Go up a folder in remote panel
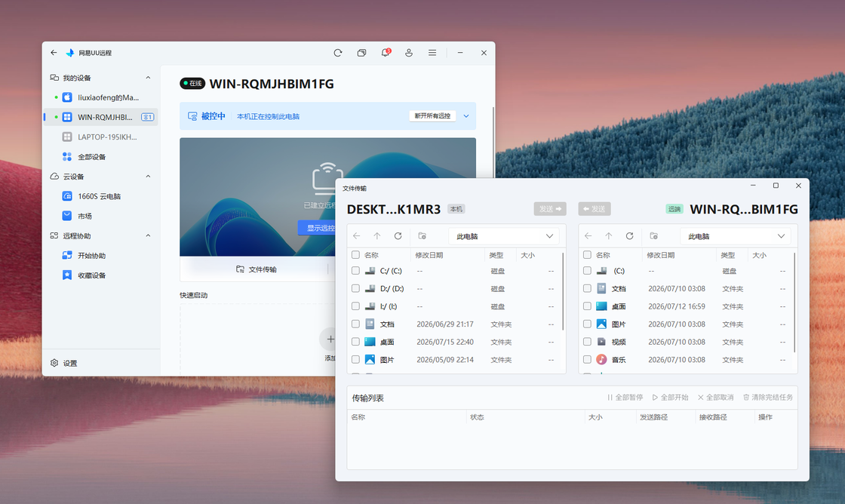This screenshot has width=845, height=504. (x=609, y=236)
